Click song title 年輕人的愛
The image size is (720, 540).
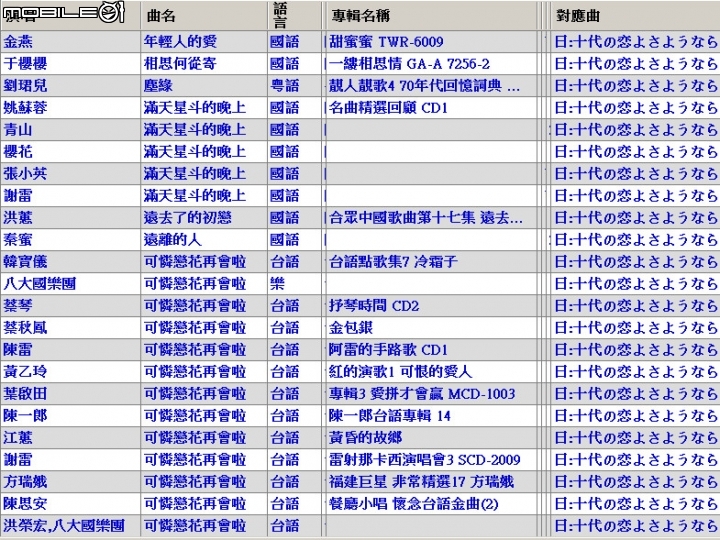point(180,42)
